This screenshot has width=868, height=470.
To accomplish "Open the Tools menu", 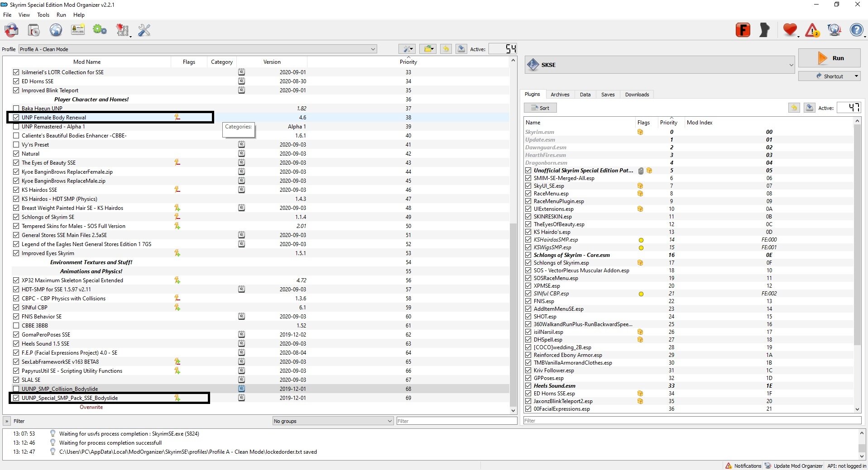I will [43, 15].
